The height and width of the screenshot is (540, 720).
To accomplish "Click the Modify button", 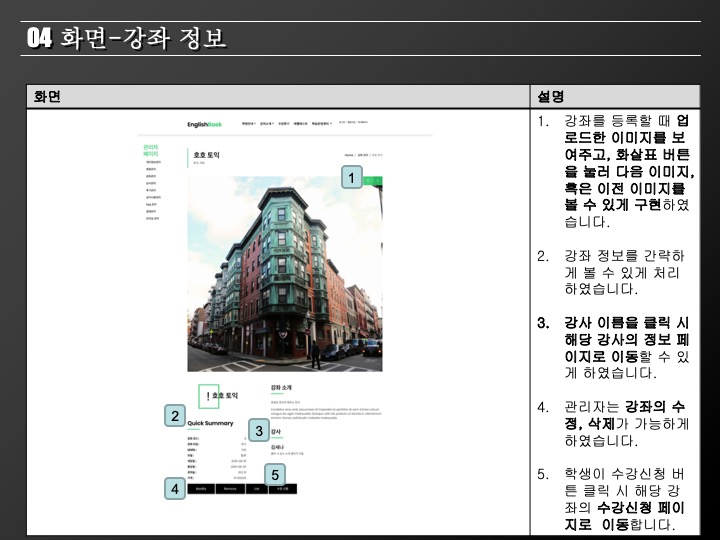I will pos(201,489).
